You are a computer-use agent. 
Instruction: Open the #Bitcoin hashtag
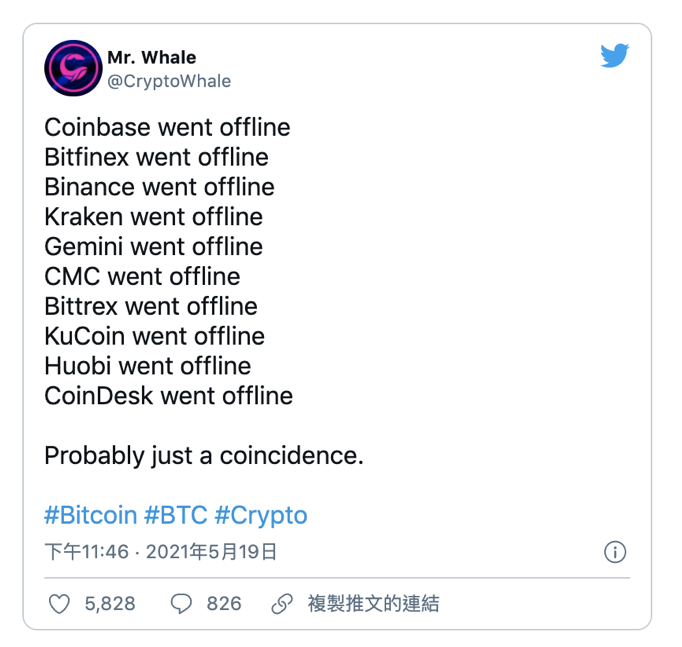tap(90, 515)
